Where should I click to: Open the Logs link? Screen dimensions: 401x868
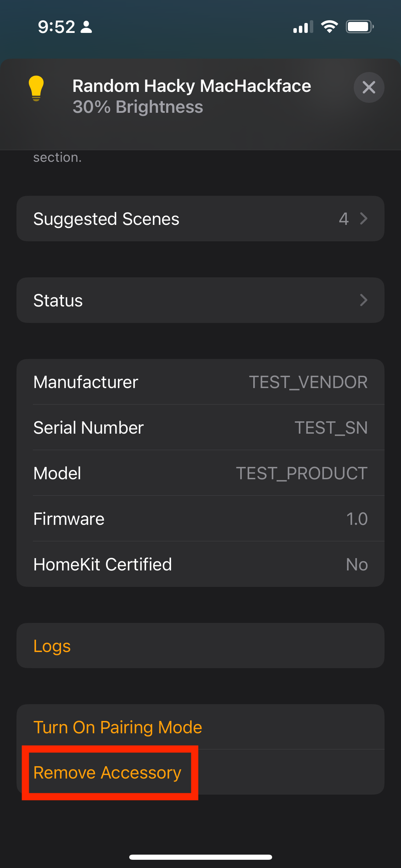pos(52,646)
